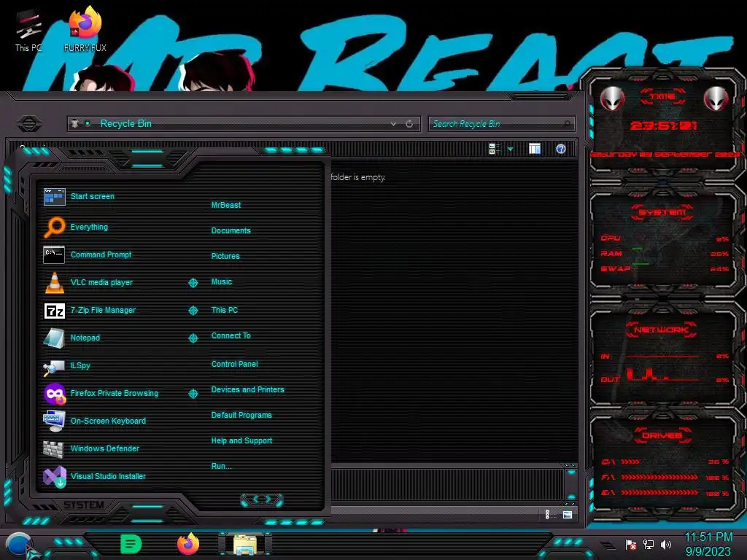Switch to details view in status bar

point(549,514)
